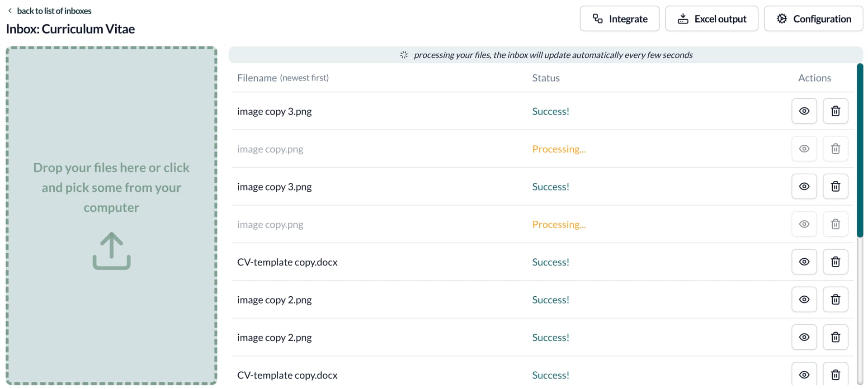The width and height of the screenshot is (868, 389).
Task: Click the drop files text area
Action: tap(111, 187)
